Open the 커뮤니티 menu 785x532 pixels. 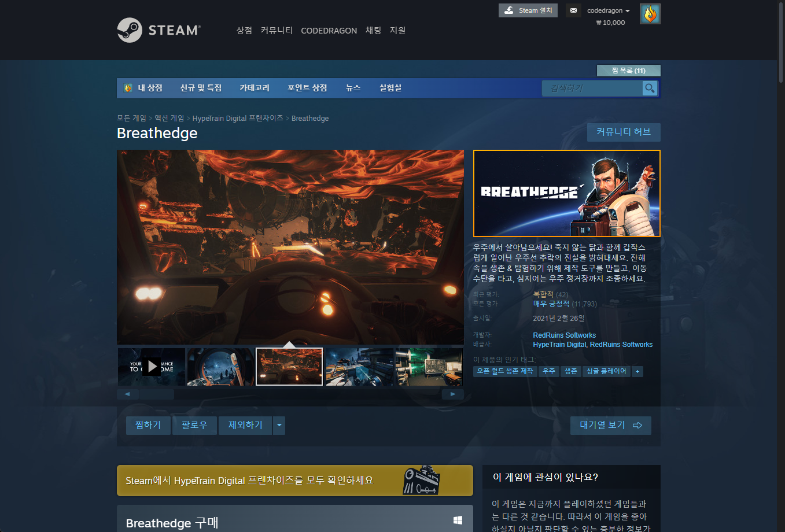pos(277,30)
